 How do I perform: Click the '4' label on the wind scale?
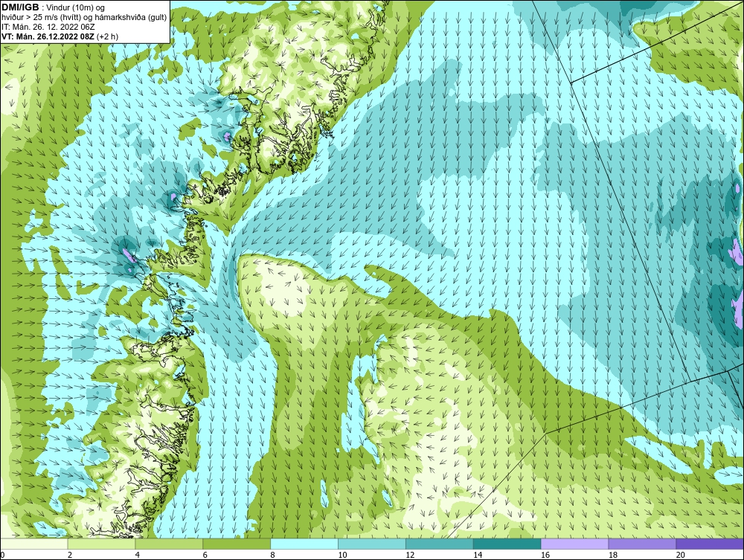click(137, 555)
